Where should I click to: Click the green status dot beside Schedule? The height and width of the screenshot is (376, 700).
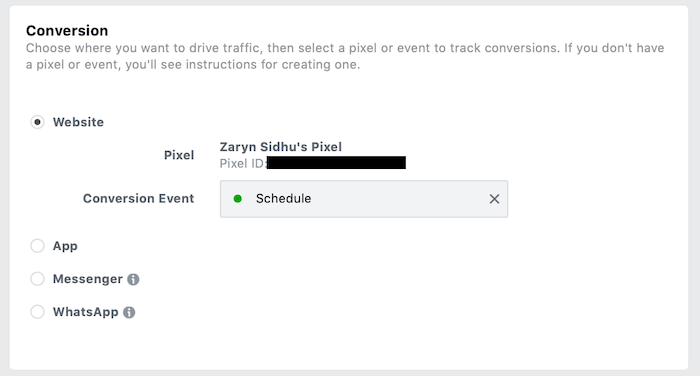pyautogui.click(x=238, y=199)
